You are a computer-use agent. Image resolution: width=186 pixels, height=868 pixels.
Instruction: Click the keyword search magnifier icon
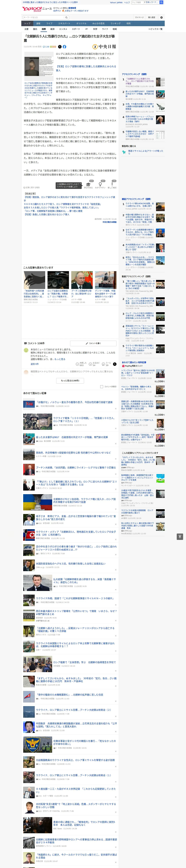[66, 18]
